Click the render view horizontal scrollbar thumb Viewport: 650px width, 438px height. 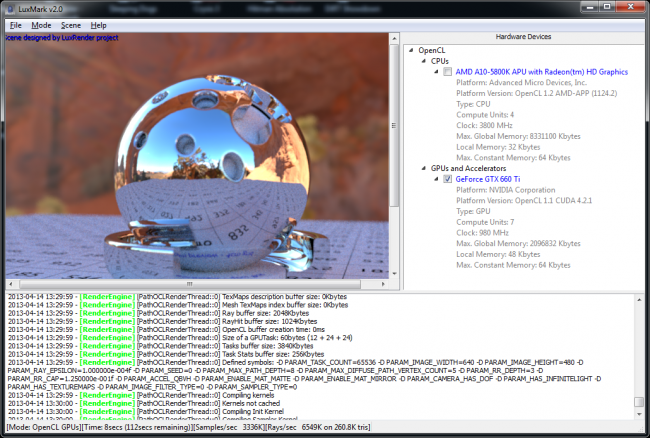tap(190, 284)
